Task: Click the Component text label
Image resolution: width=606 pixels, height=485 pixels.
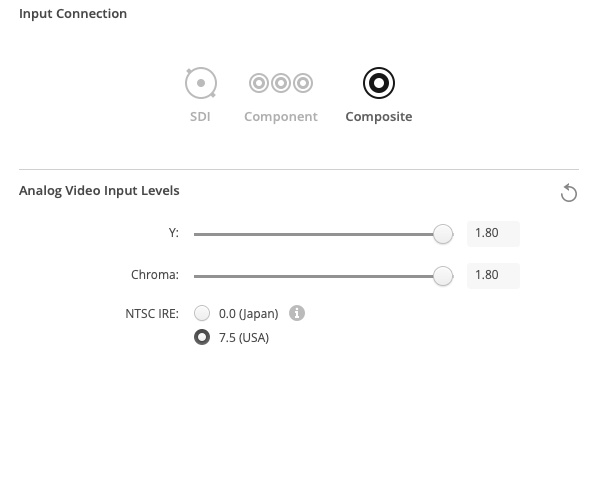Action: click(x=281, y=117)
